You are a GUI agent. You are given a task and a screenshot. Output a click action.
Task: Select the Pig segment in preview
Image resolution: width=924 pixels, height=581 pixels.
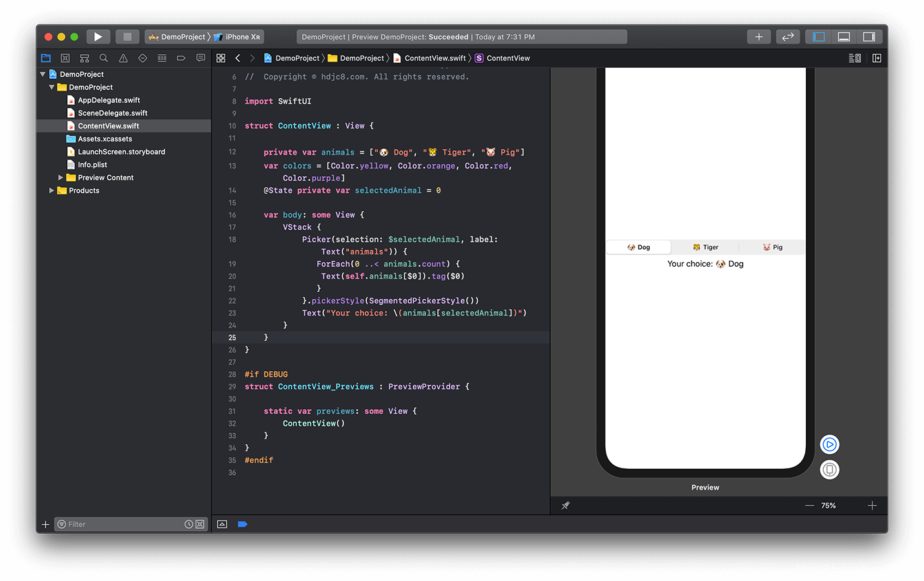(x=772, y=247)
